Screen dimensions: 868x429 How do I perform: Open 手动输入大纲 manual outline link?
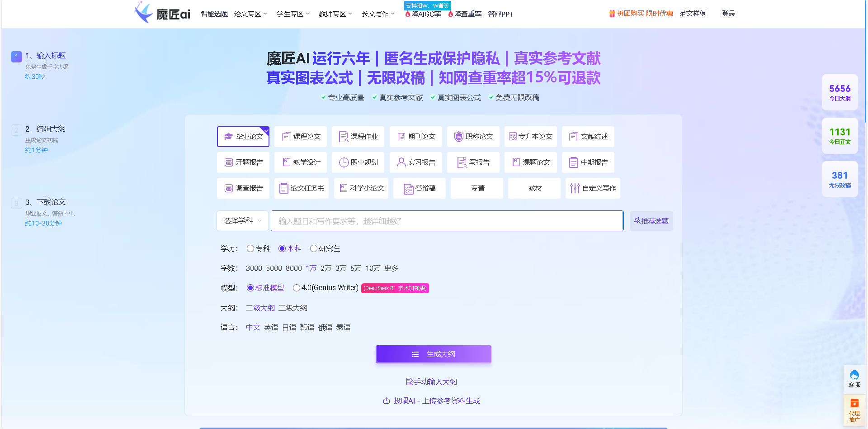[x=433, y=381]
